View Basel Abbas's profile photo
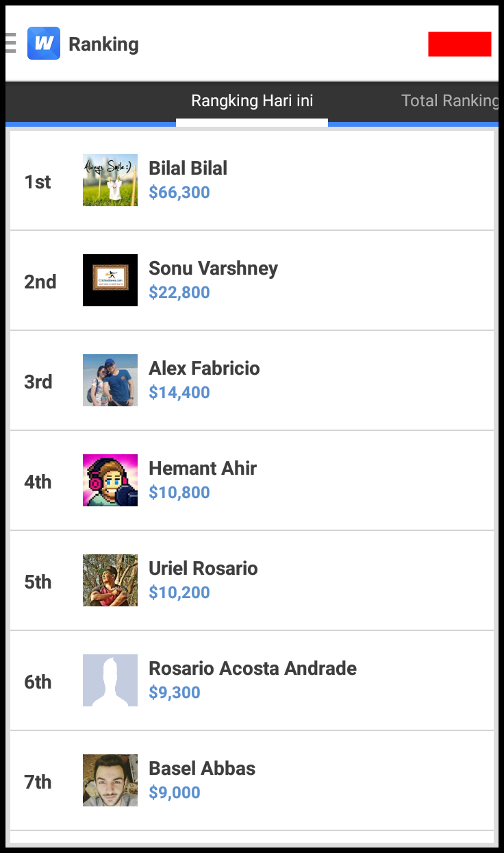Screen dimensions: 504x853 pyautogui.click(x=110, y=780)
